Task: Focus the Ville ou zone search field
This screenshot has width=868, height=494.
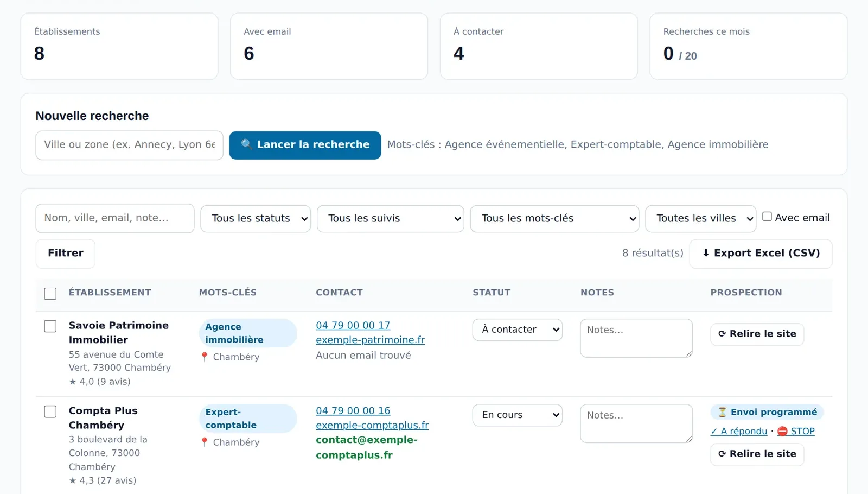Action: (130, 145)
